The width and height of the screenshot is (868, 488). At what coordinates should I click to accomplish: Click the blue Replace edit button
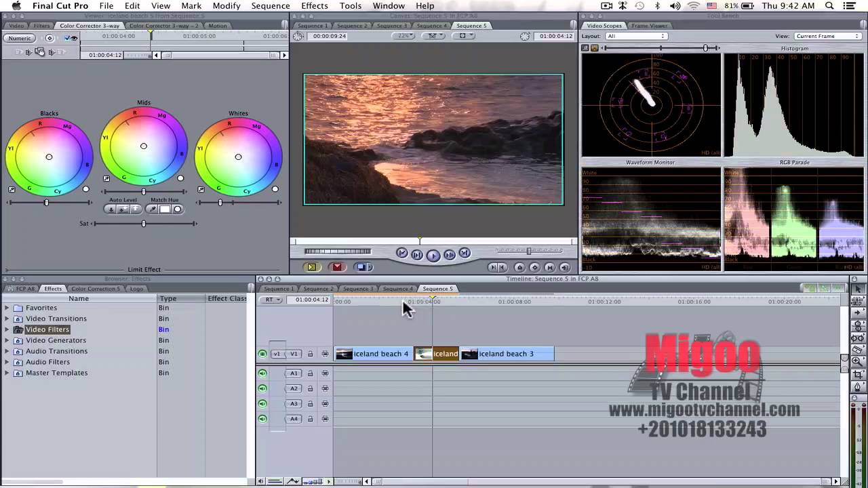tap(362, 267)
